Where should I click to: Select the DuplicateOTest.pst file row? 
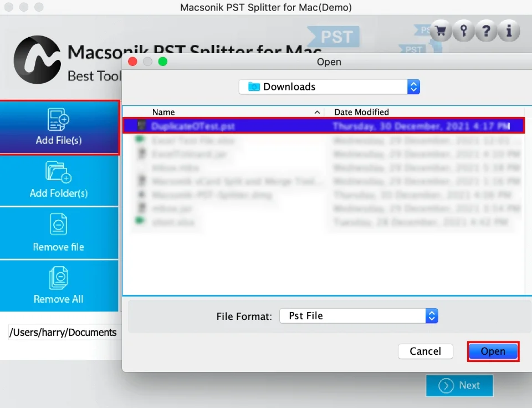click(324, 126)
